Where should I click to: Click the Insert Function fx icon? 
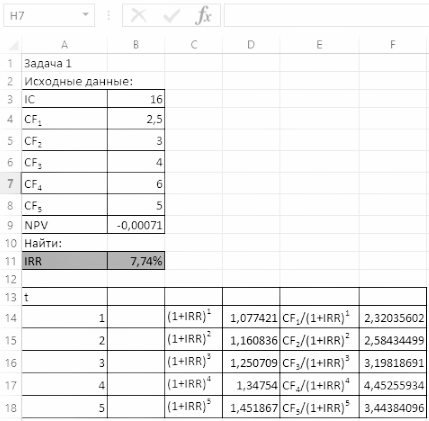coord(203,15)
